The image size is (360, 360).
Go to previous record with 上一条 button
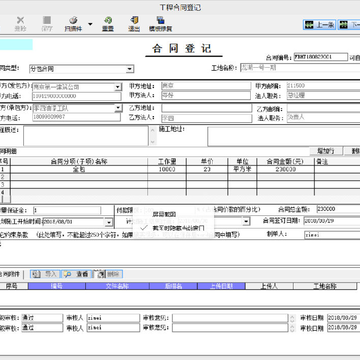[x=319, y=25]
